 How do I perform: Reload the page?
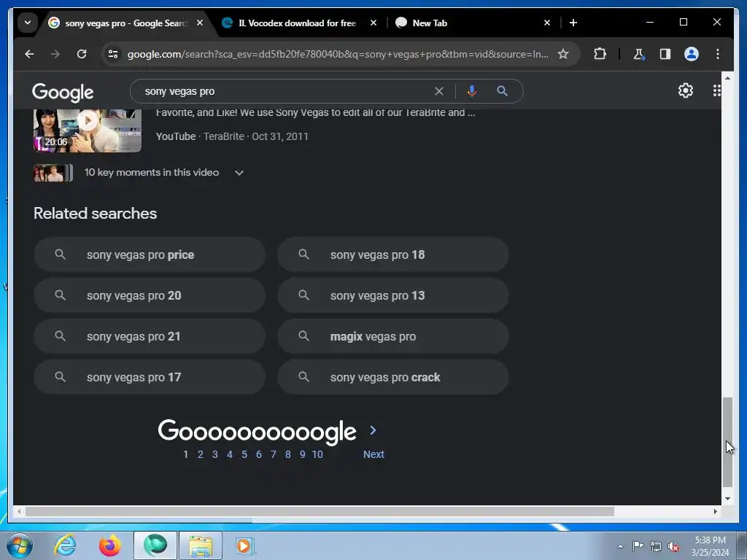click(x=82, y=54)
